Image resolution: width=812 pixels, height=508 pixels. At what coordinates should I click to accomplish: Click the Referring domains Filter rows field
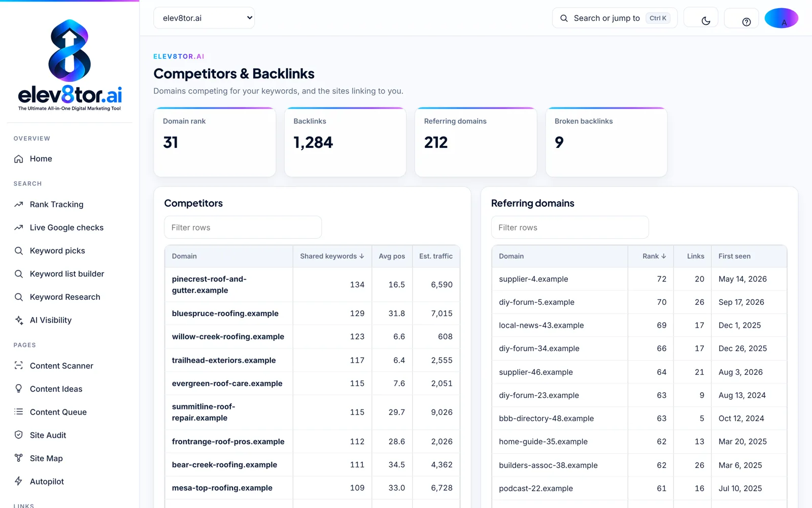570,228
